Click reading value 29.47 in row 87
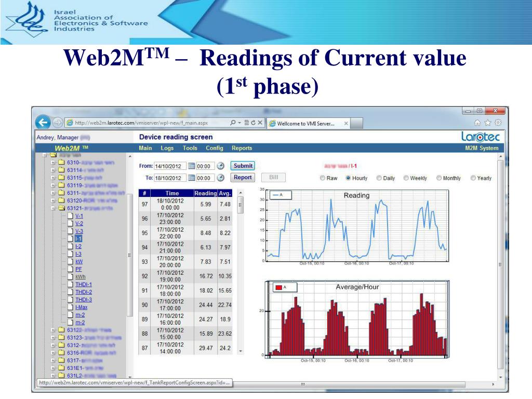This screenshot has height=399, width=532. click(206, 348)
